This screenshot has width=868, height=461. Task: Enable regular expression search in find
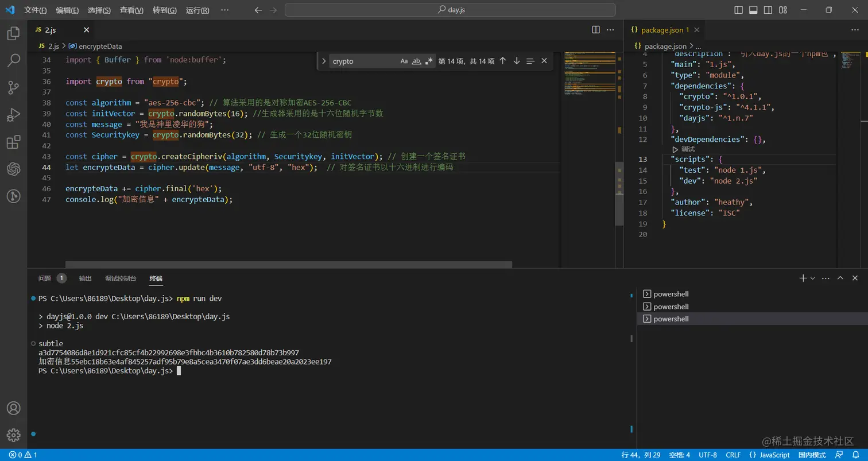pos(429,61)
